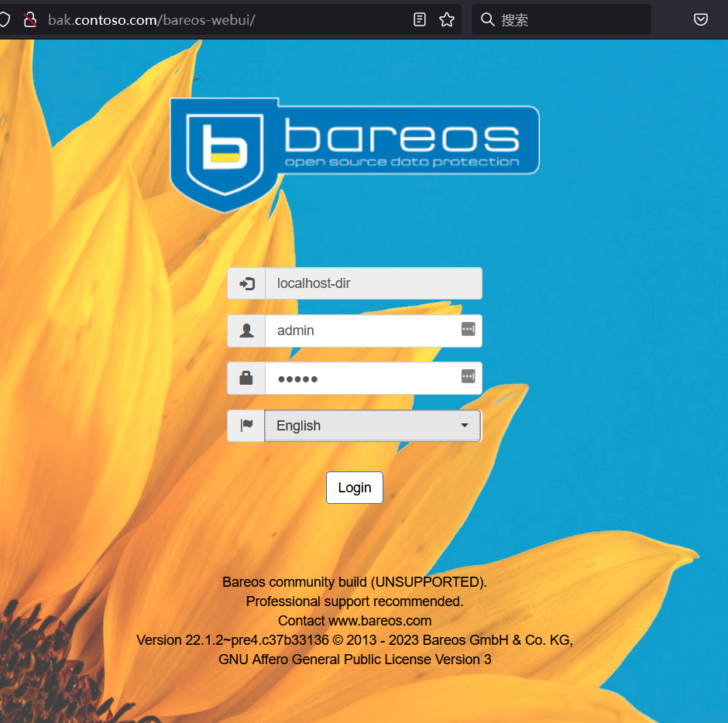Toggle reader view in the address bar
Screen dimensions: 728x723
tap(419, 19)
